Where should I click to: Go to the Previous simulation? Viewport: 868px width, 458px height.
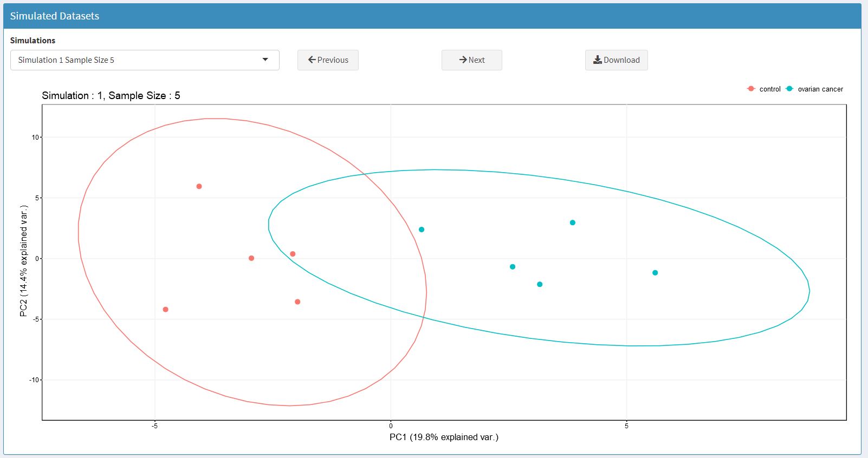click(328, 60)
